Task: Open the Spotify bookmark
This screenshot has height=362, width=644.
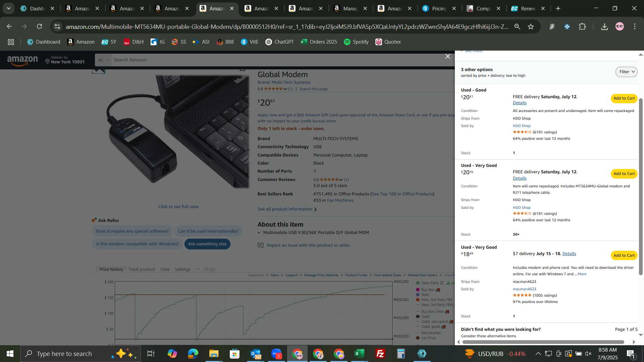Action: tap(356, 42)
